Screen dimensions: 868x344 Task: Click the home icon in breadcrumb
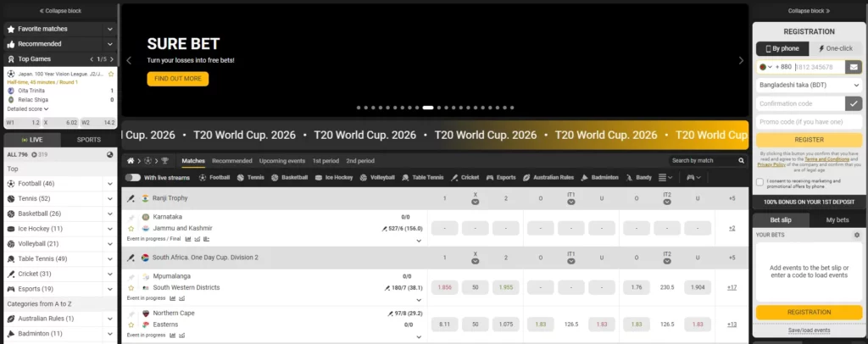coord(131,160)
